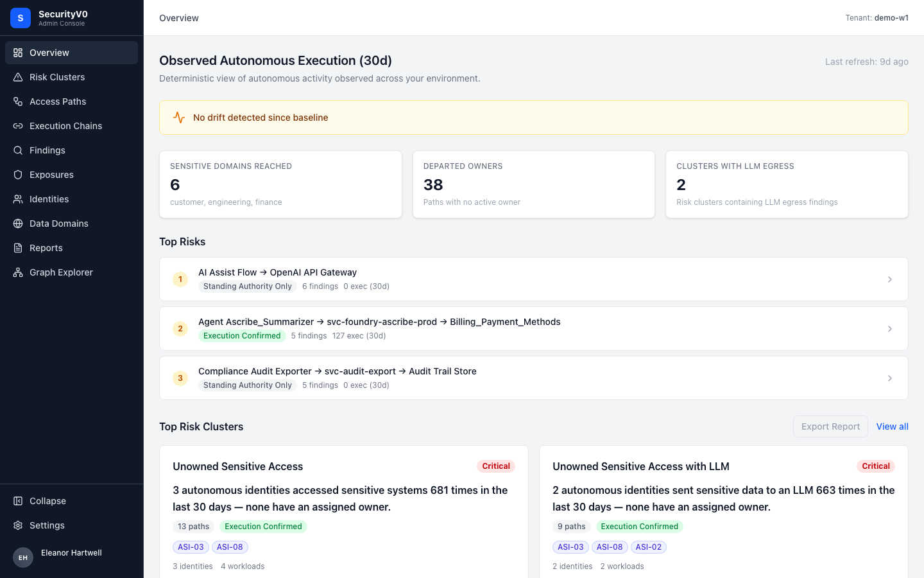This screenshot has width=924, height=578.
Task: Open the Reports menu item
Action: 71,248
